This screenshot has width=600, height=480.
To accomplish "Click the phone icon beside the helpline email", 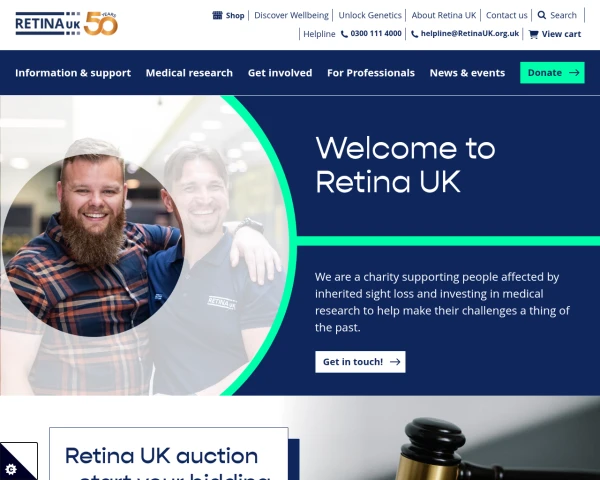I will tap(414, 34).
